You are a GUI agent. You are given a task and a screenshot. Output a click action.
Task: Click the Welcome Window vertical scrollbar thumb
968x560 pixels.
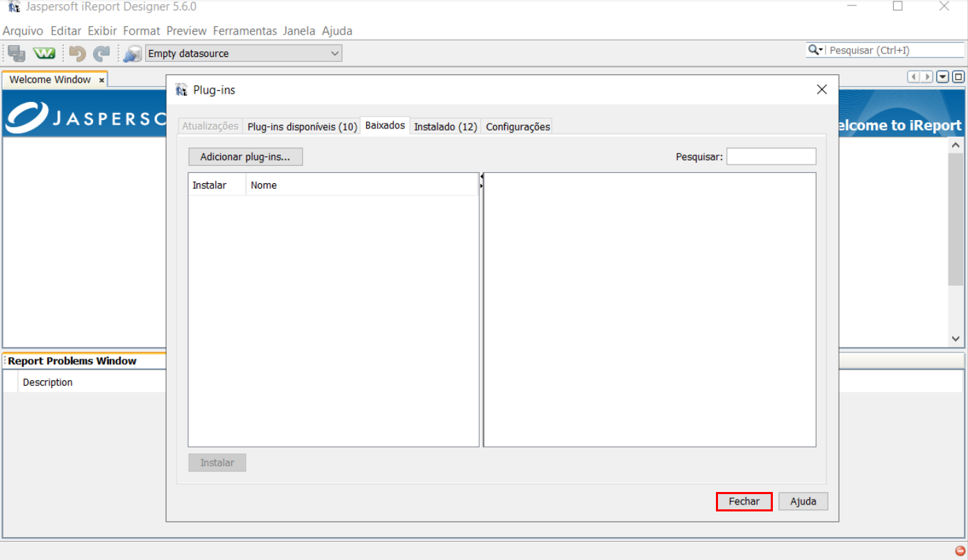pyautogui.click(x=956, y=219)
